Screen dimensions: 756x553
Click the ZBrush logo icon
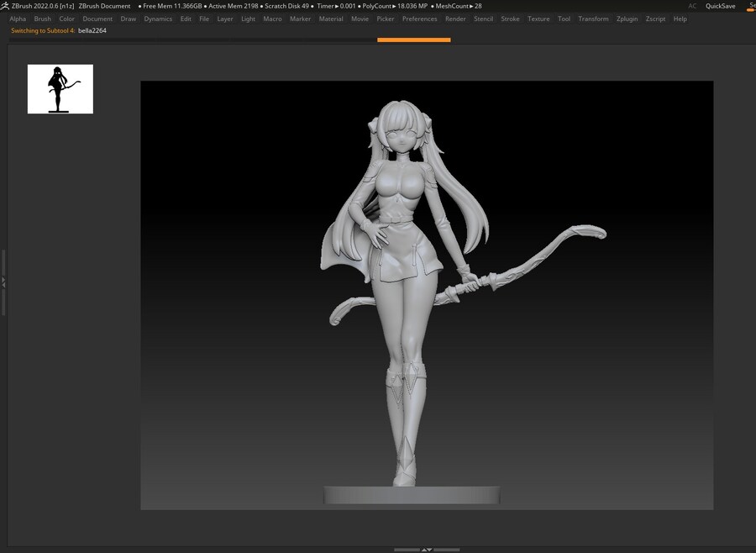(x=5, y=6)
